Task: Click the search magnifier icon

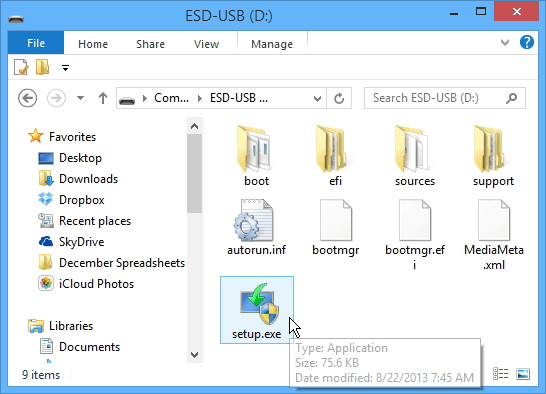Action: pyautogui.click(x=511, y=99)
